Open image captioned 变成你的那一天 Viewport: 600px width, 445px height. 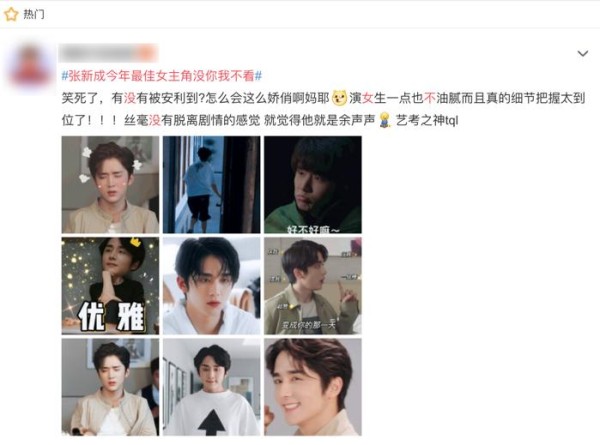[x=313, y=286]
